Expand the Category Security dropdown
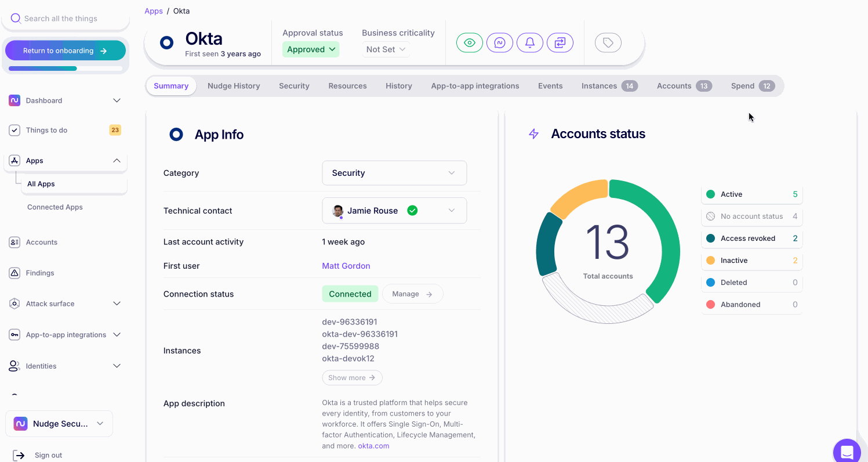This screenshot has height=462, width=868. click(x=394, y=173)
